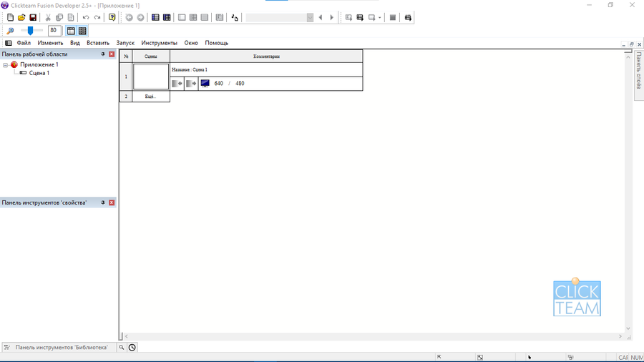Open the scene selector combo box
Image resolution: width=644 pixels, height=362 pixels.
[279, 17]
